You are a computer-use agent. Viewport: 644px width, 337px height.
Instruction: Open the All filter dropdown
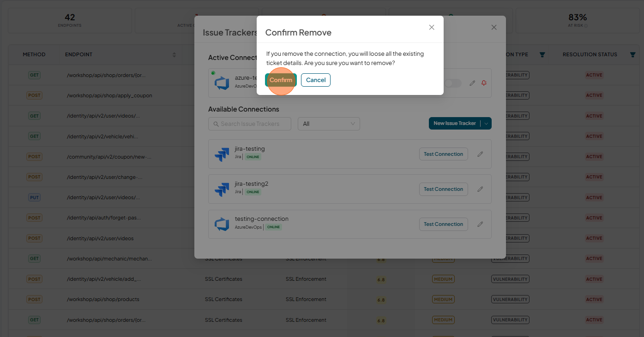click(x=329, y=124)
